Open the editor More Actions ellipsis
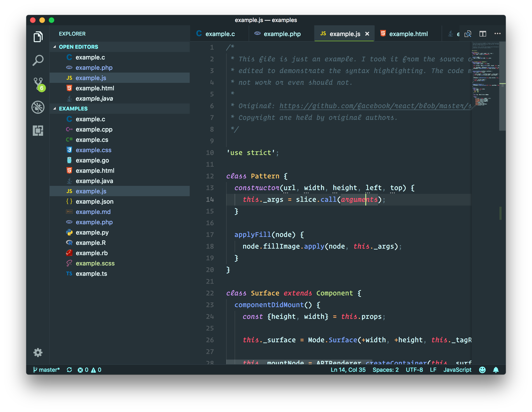The width and height of the screenshot is (532, 412). point(497,34)
